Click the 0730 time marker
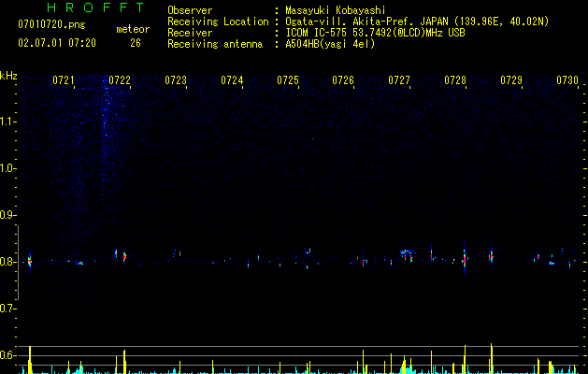This screenshot has height=374, width=588. point(567,80)
